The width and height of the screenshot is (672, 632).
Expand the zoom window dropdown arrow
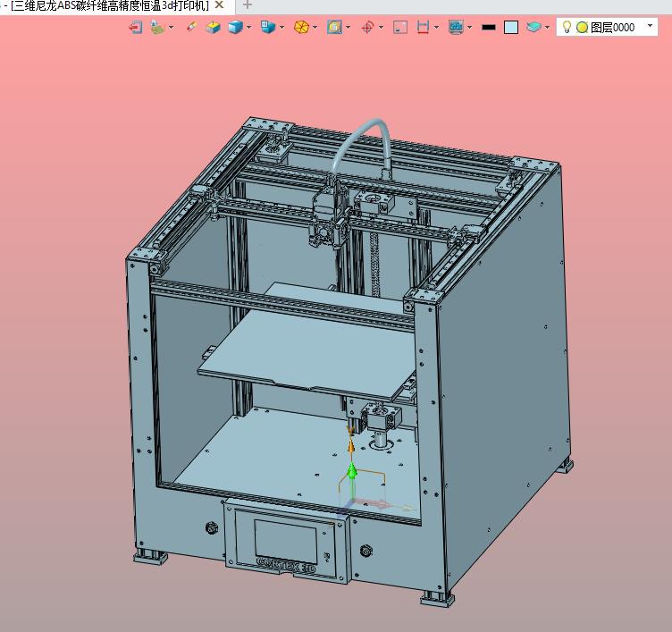pyautogui.click(x=348, y=28)
